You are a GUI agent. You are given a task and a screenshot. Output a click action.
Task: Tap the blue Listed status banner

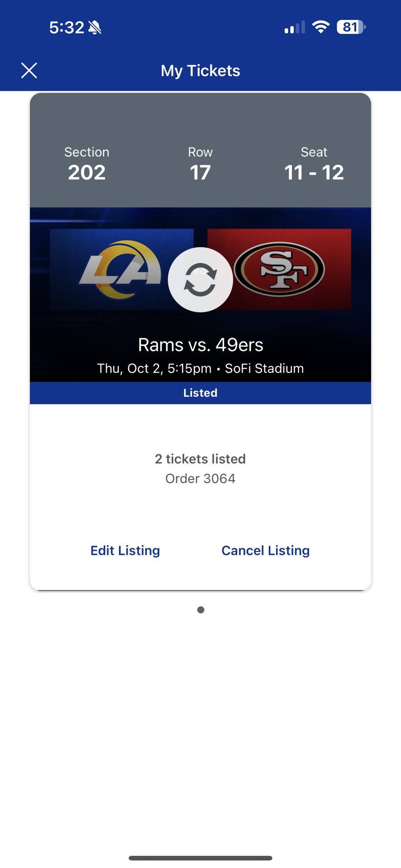200,393
